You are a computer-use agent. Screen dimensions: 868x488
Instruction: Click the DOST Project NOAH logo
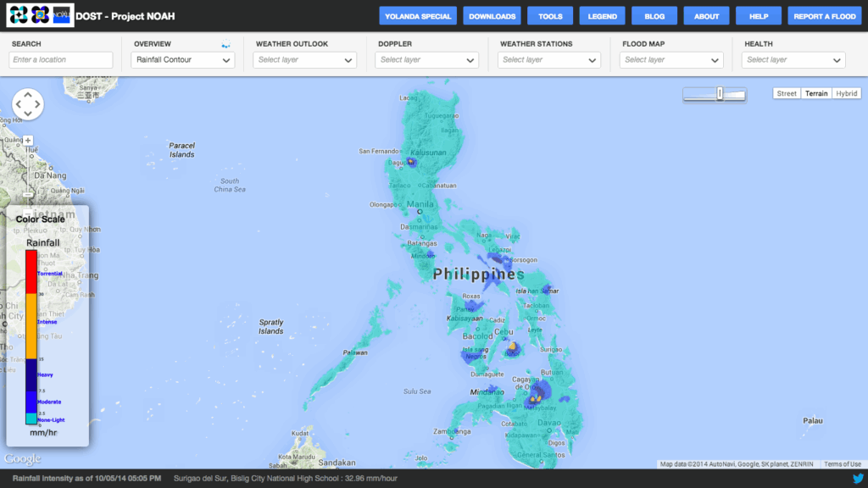click(x=40, y=15)
